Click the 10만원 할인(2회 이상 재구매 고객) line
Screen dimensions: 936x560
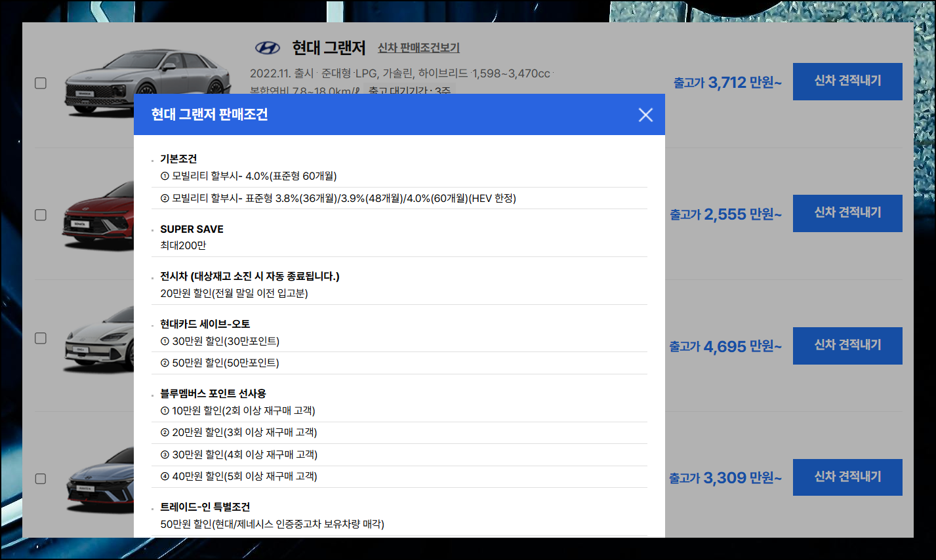238,410
